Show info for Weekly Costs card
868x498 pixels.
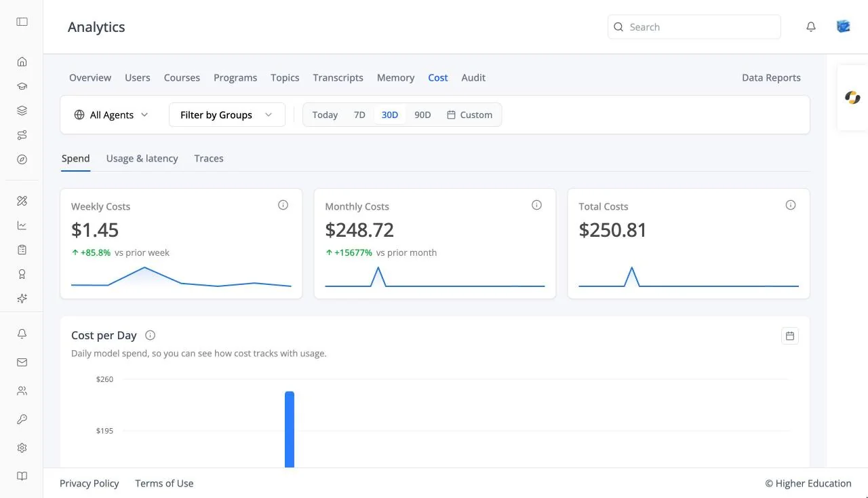click(283, 205)
